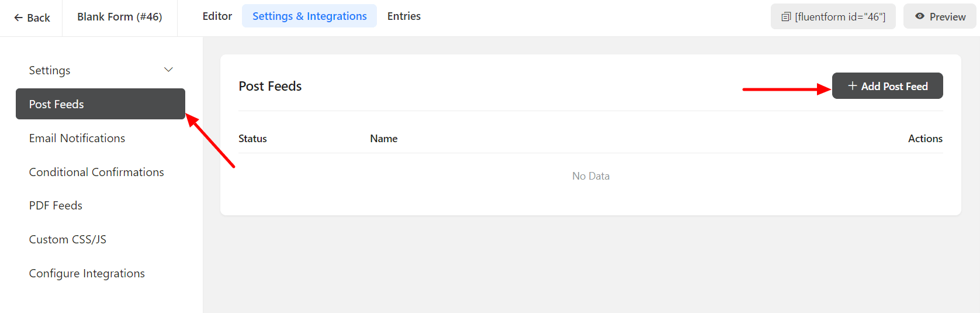Open Email Notifications settings

(77, 138)
